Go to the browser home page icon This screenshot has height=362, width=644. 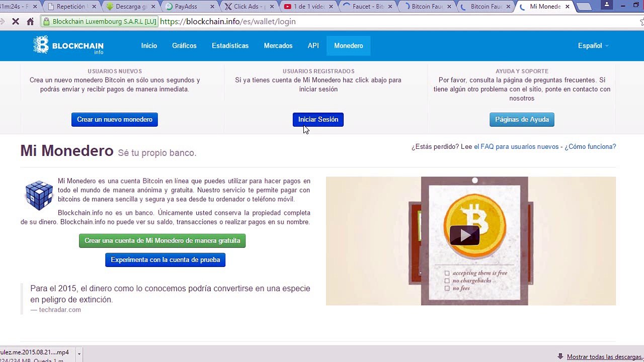pos(30,22)
